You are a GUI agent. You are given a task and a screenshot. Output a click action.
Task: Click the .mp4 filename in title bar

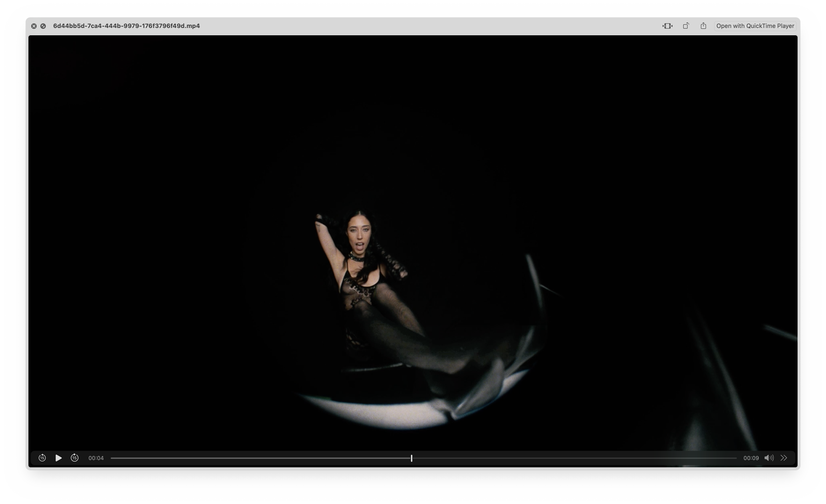point(126,26)
